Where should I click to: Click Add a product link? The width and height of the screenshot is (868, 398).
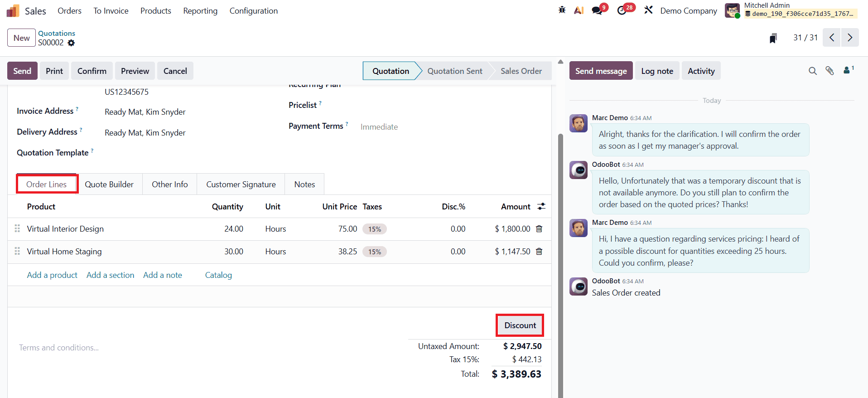click(52, 275)
